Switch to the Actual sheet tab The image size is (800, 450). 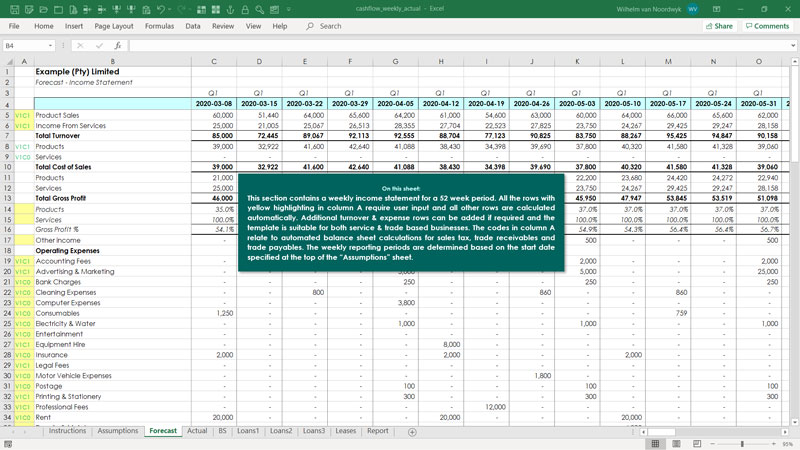197,431
